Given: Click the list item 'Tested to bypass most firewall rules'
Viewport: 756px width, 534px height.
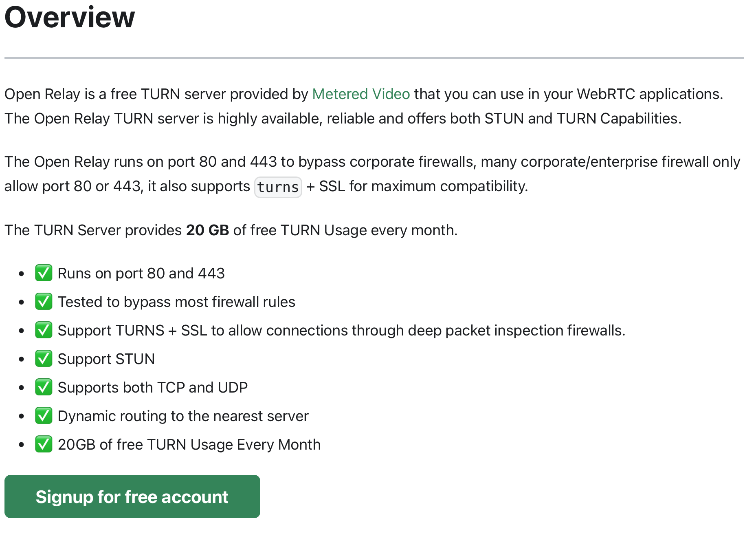Looking at the screenshot, I should pos(177,302).
